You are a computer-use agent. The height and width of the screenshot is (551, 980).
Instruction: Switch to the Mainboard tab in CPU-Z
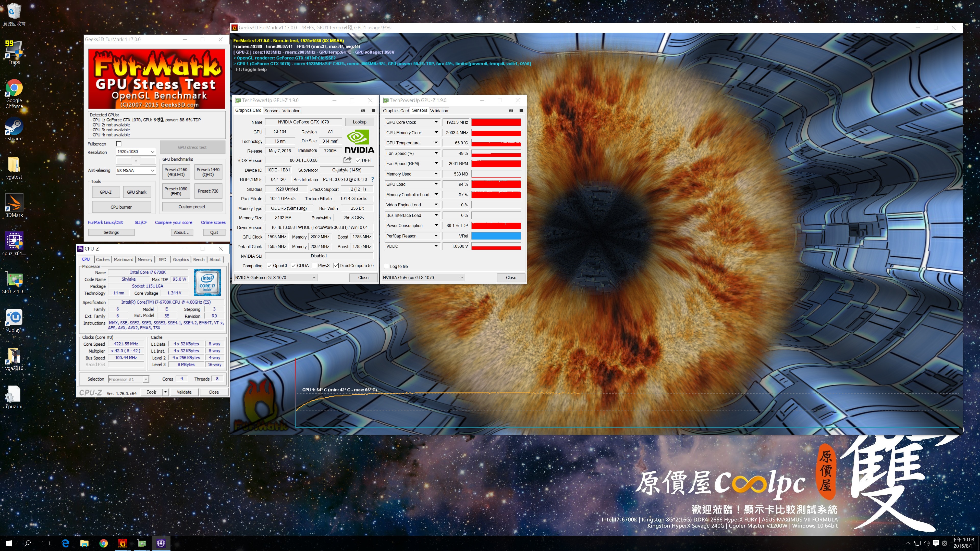(x=124, y=259)
